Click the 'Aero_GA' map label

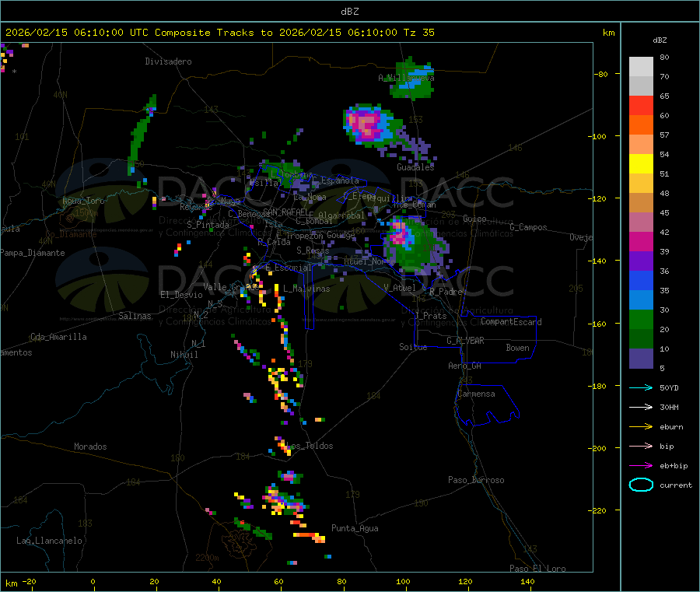[x=465, y=366]
